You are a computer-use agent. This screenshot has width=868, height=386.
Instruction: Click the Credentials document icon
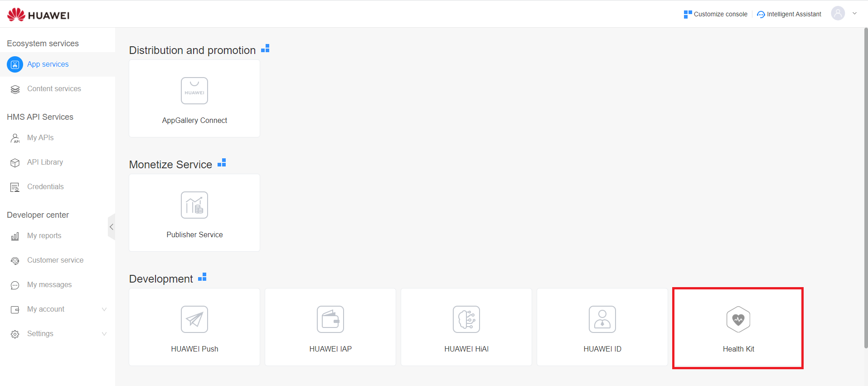click(15, 187)
